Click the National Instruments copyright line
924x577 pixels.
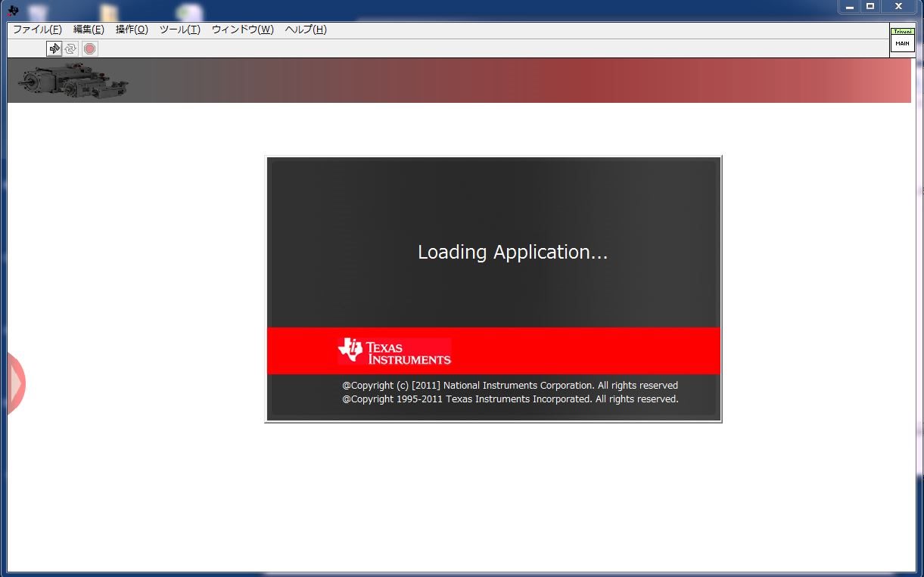pos(510,385)
